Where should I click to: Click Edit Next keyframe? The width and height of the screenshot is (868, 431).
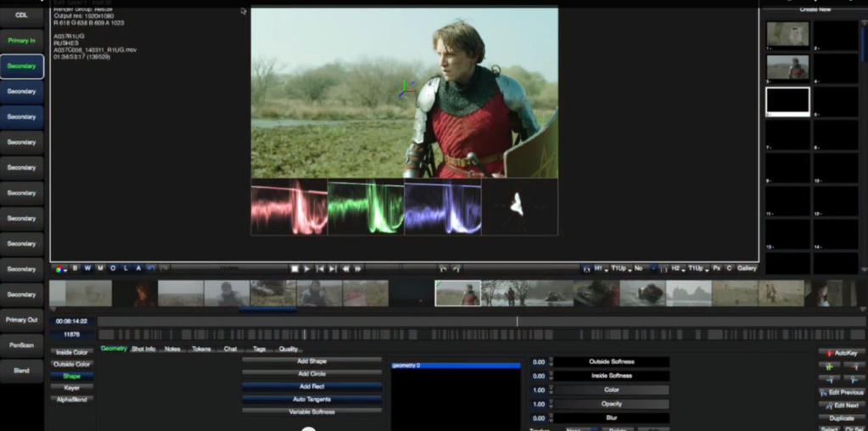pyautogui.click(x=842, y=406)
